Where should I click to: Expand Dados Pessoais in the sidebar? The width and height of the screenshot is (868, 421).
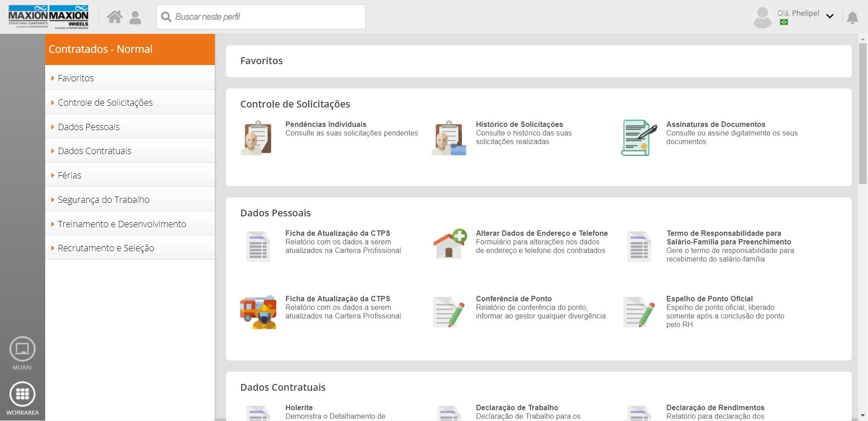(130, 127)
